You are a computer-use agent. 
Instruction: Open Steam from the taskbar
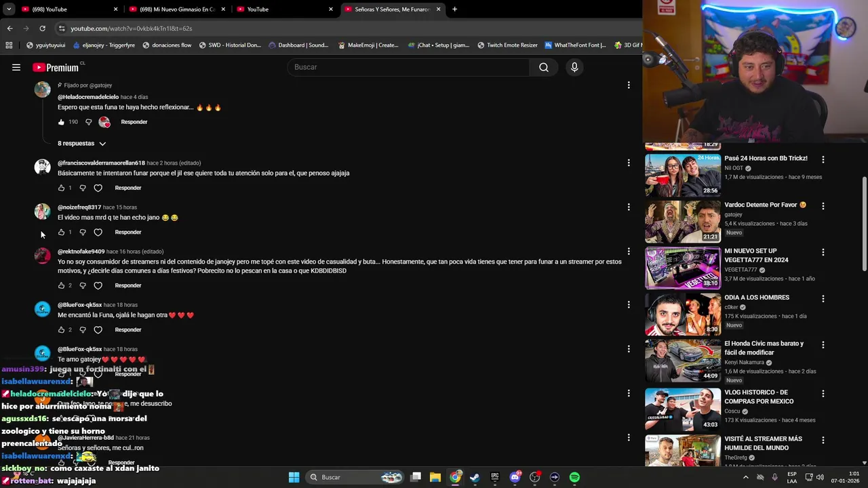[x=475, y=477]
